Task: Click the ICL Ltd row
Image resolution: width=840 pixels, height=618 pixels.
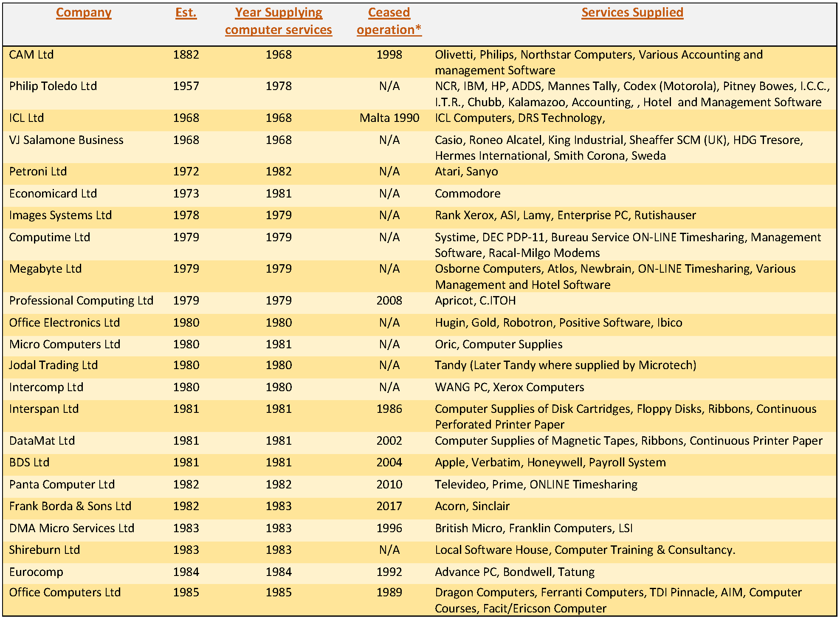Action: pos(26,118)
